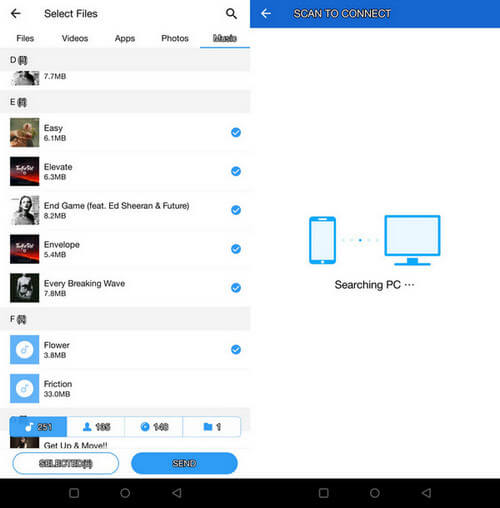Tap Friction music note icon
Screen dimensions: 500x508
coord(25,388)
